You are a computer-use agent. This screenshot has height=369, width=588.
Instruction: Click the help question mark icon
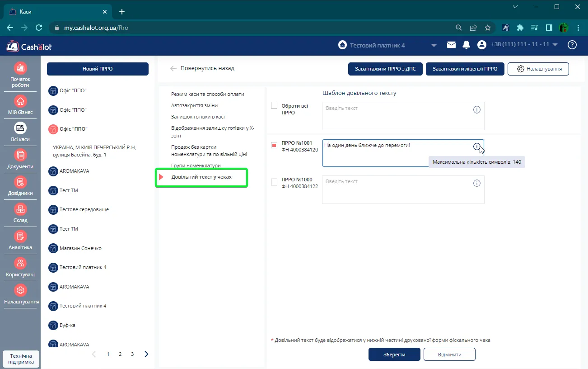(572, 45)
